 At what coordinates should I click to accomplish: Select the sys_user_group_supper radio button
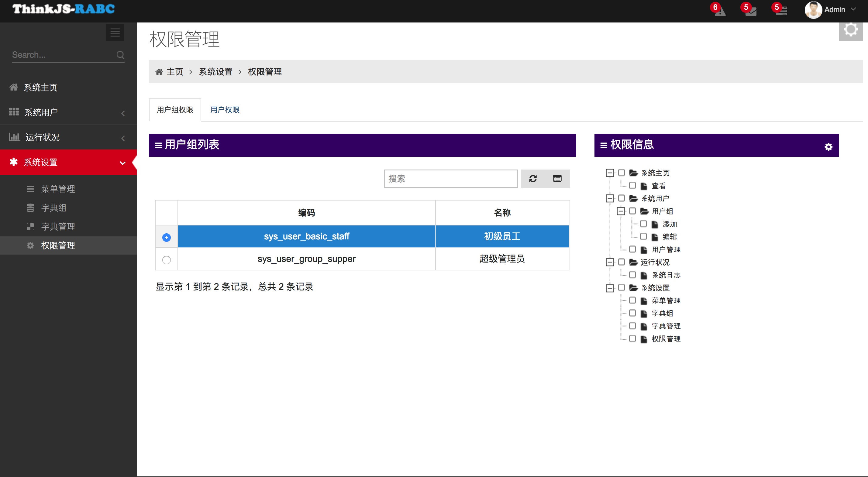coord(167,260)
